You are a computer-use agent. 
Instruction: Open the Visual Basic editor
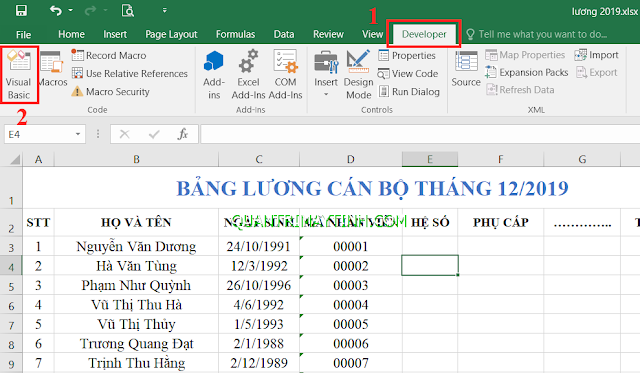(x=19, y=75)
